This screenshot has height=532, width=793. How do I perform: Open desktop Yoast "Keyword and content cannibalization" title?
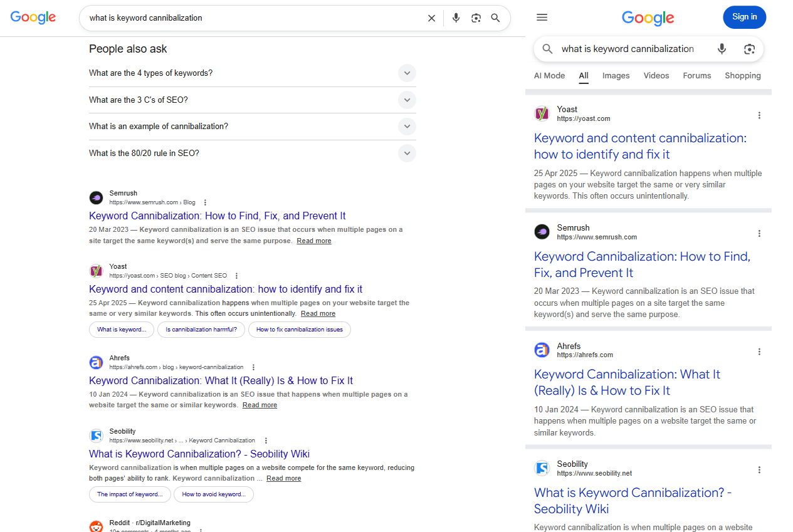(226, 289)
